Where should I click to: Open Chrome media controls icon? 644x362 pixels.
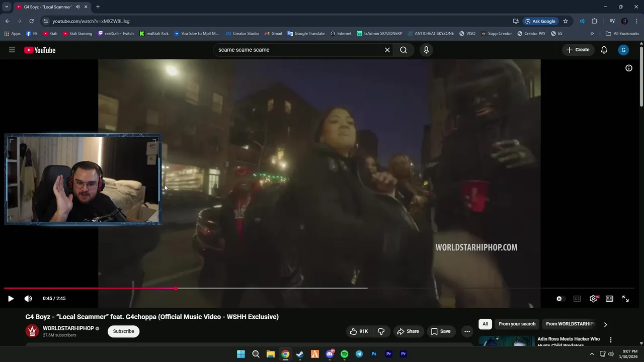click(612, 21)
